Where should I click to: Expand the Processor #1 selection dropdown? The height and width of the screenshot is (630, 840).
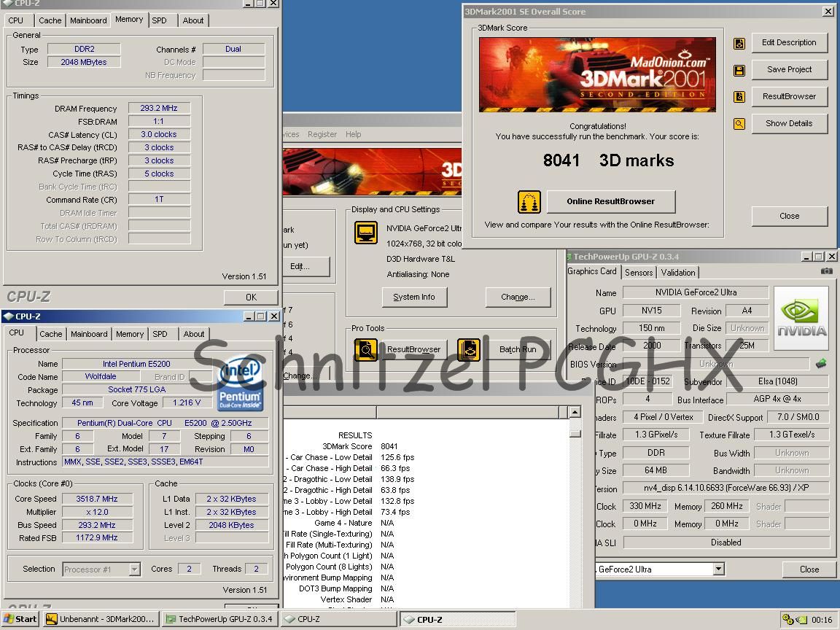click(134, 569)
